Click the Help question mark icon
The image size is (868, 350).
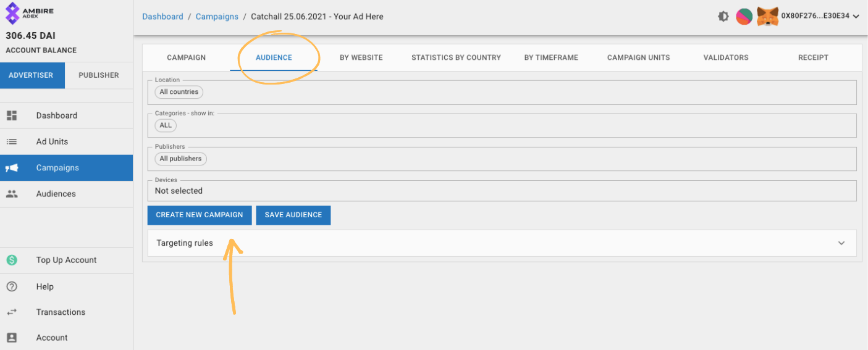[x=12, y=286]
